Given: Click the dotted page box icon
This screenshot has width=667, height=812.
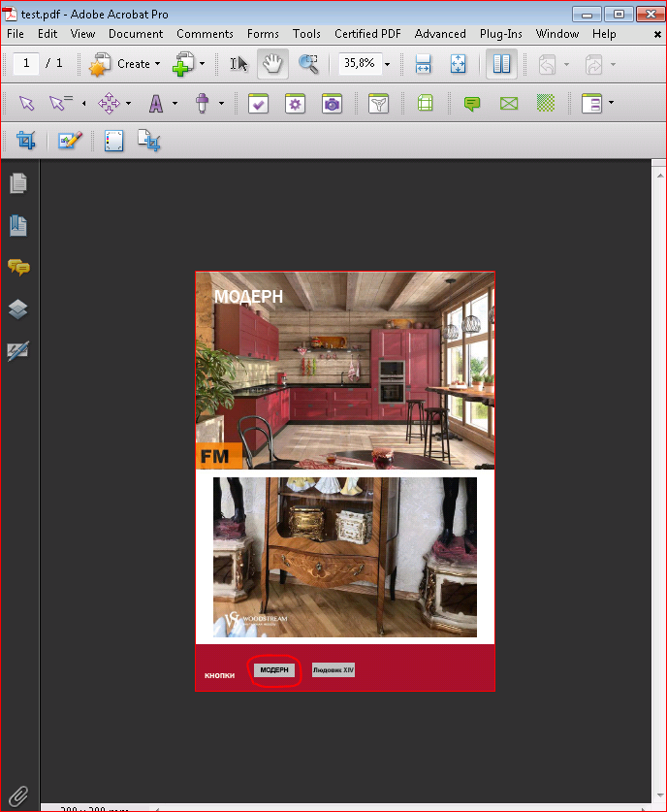Looking at the screenshot, I should tap(113, 141).
